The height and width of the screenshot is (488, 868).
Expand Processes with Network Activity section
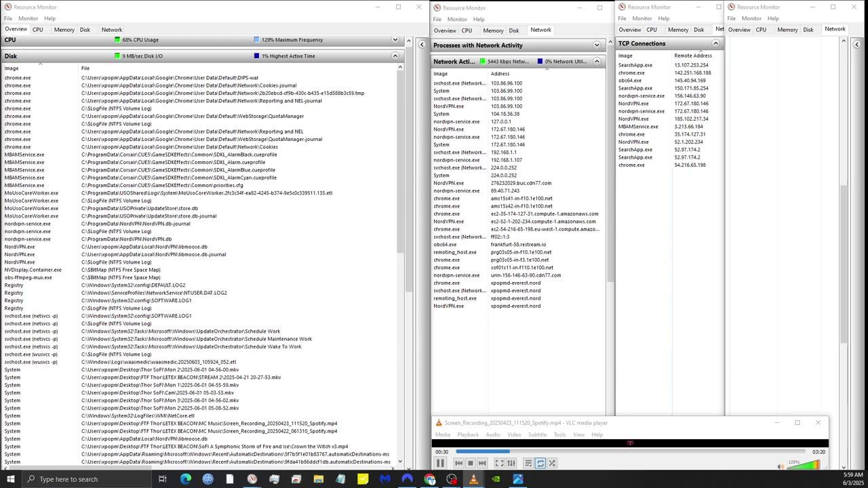point(597,45)
